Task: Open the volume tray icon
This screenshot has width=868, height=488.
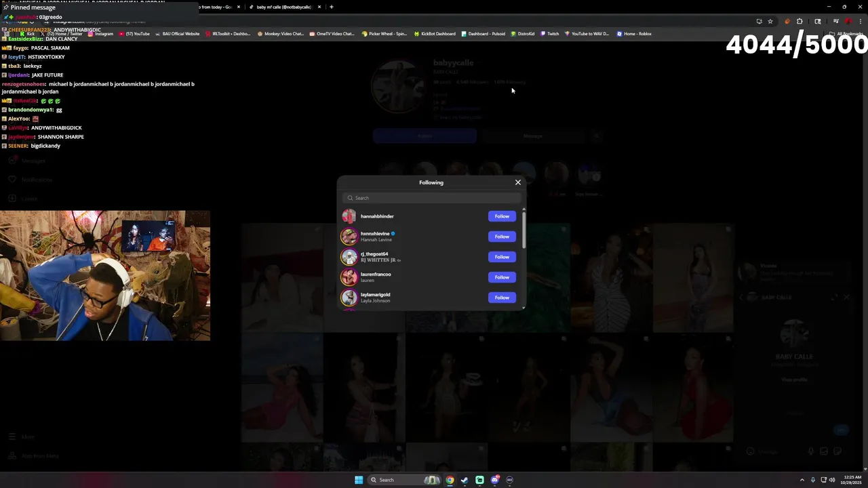Action: tap(832, 480)
